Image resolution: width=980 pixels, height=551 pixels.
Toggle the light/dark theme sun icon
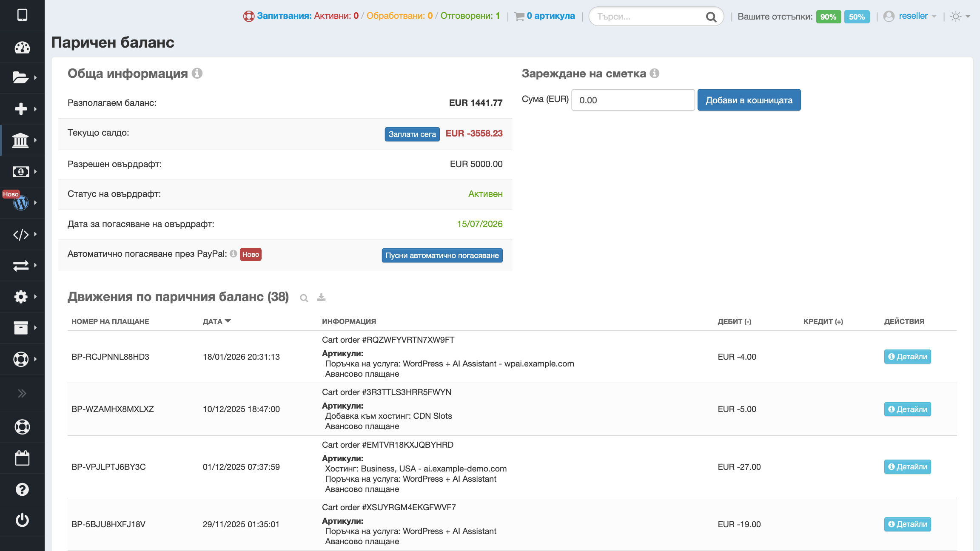pos(956,17)
